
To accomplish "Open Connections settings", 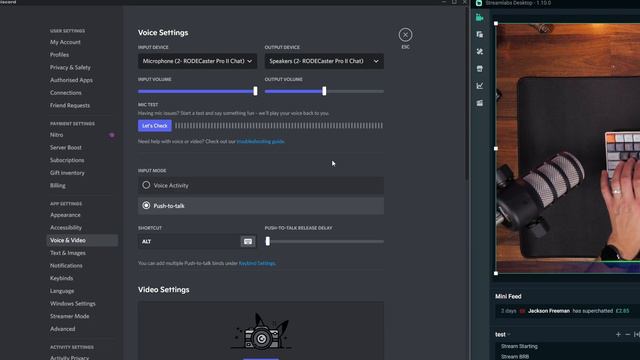I will click(66, 93).
